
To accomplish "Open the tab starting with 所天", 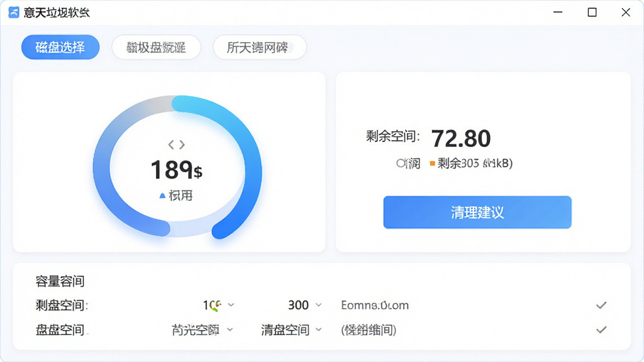I will (260, 47).
